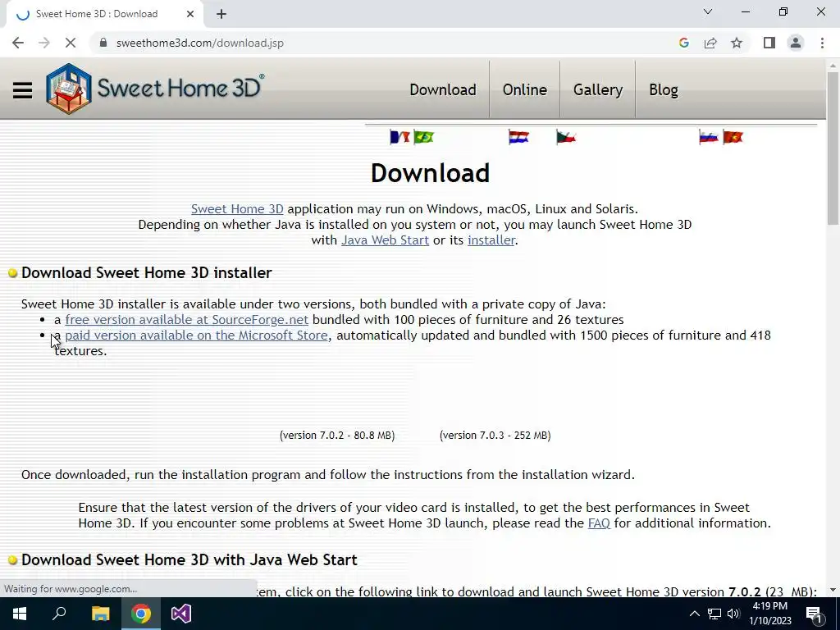Open Chrome profile avatar
Image resolution: width=840 pixels, height=630 pixels.
click(x=796, y=43)
